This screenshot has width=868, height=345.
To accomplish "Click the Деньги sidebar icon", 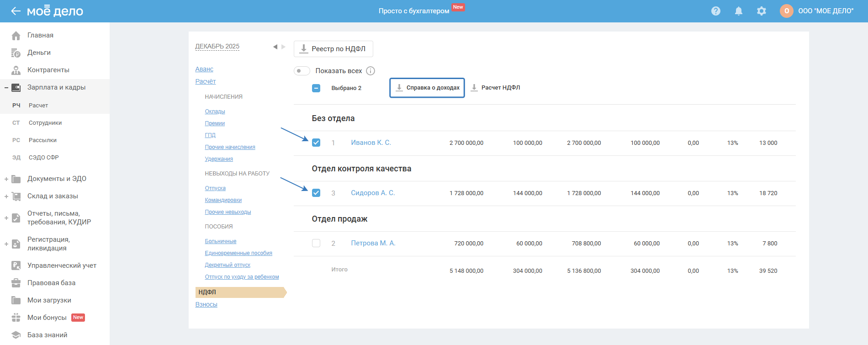I will 16,53.
